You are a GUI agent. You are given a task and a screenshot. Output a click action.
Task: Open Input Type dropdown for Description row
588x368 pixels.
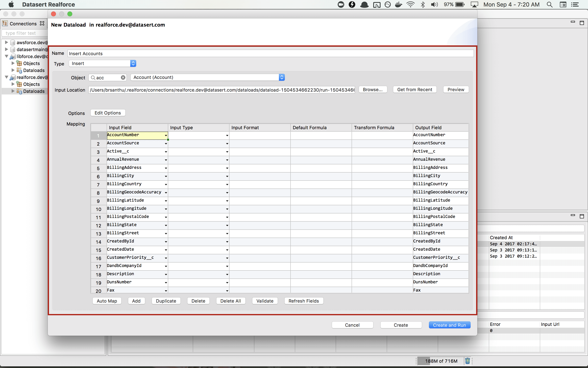(227, 275)
